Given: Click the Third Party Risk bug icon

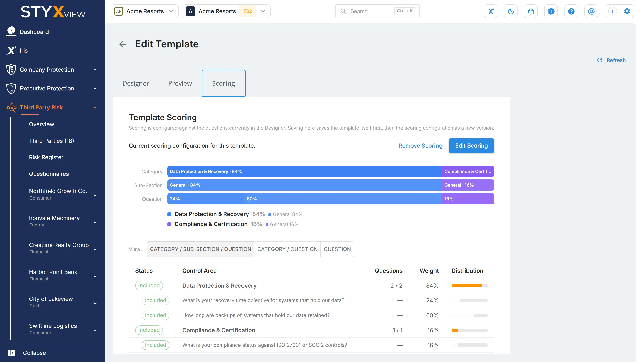Looking at the screenshot, I should 11,107.
